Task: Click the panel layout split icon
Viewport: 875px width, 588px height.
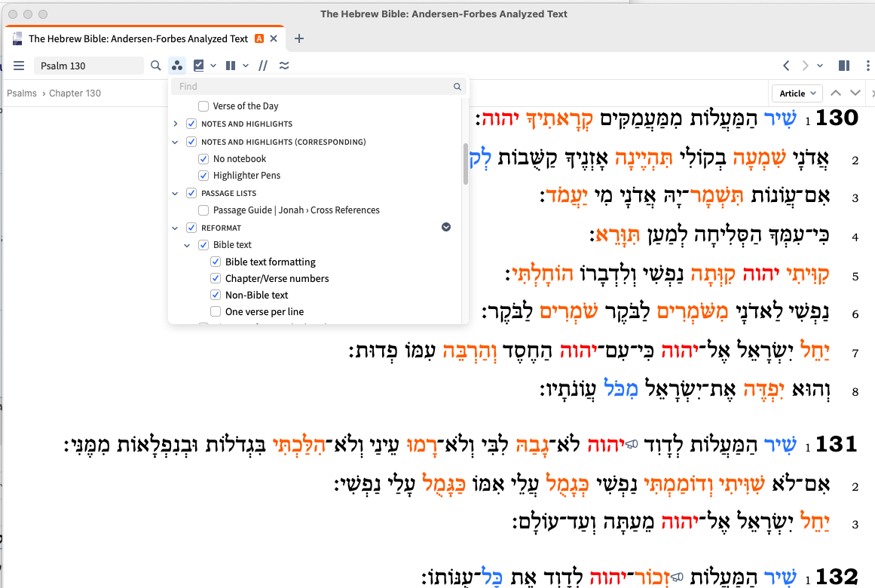Action: pyautogui.click(x=844, y=66)
